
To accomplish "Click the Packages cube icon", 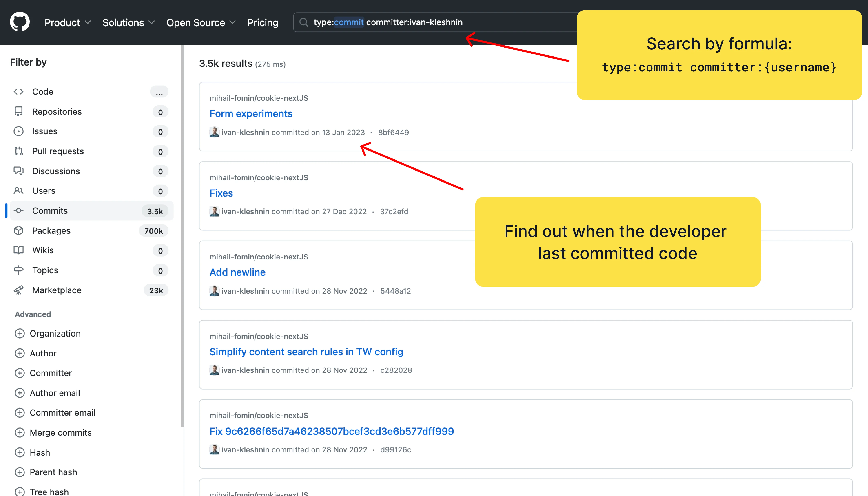I will coord(19,231).
